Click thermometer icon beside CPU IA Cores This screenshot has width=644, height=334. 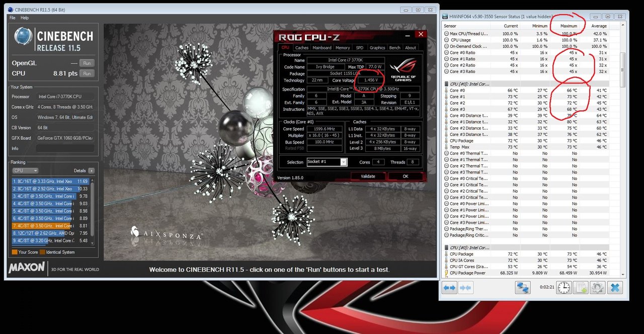(x=446, y=261)
